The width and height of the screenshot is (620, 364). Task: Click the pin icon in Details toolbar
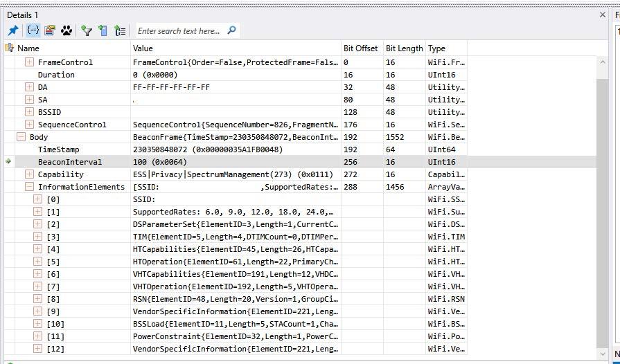13,30
